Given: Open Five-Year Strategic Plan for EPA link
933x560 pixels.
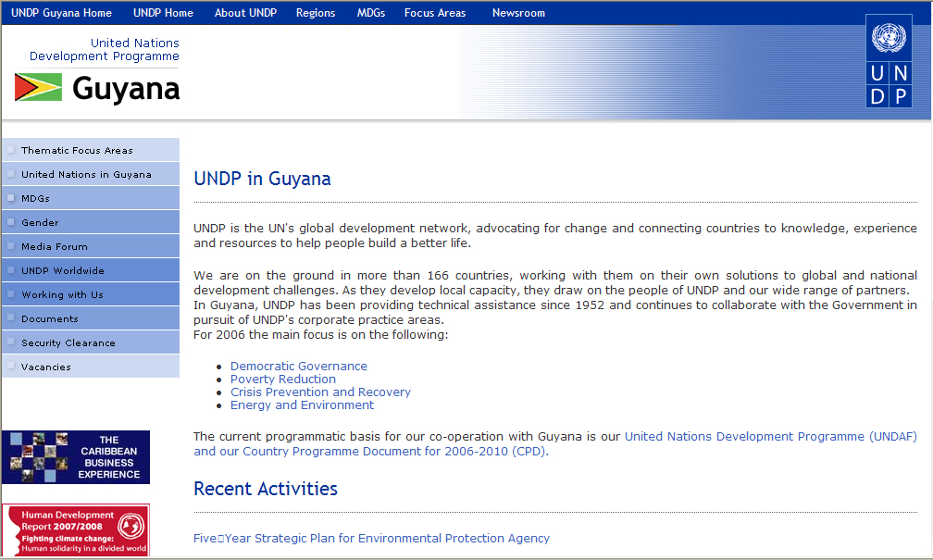Looking at the screenshot, I should pos(371,539).
